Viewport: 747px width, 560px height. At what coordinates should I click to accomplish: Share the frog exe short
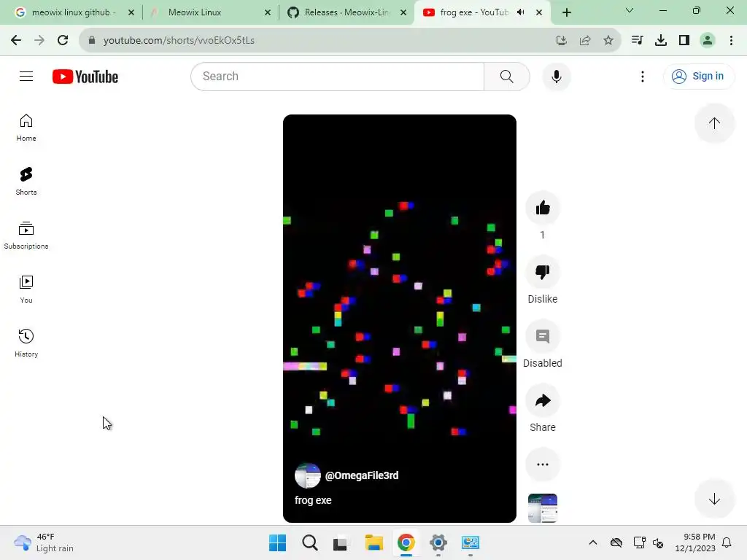click(x=543, y=400)
